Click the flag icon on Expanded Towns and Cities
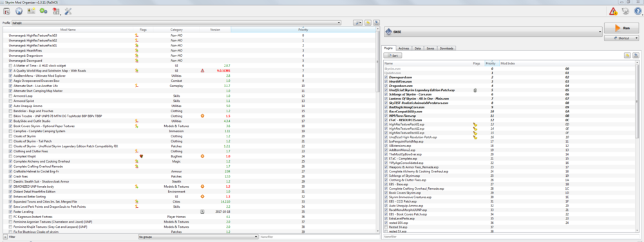 pos(137,201)
